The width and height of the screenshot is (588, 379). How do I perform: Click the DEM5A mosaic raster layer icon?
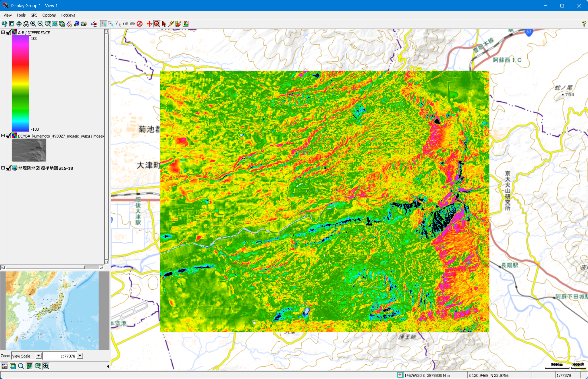14,136
